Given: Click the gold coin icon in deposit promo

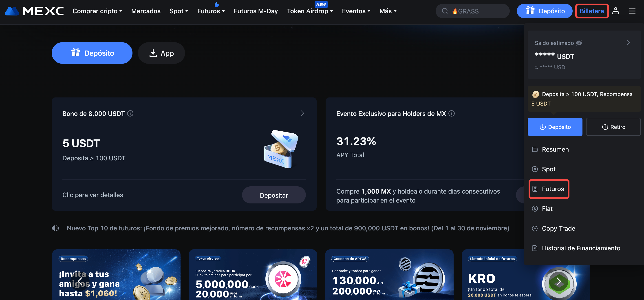Looking at the screenshot, I should click(x=536, y=95).
